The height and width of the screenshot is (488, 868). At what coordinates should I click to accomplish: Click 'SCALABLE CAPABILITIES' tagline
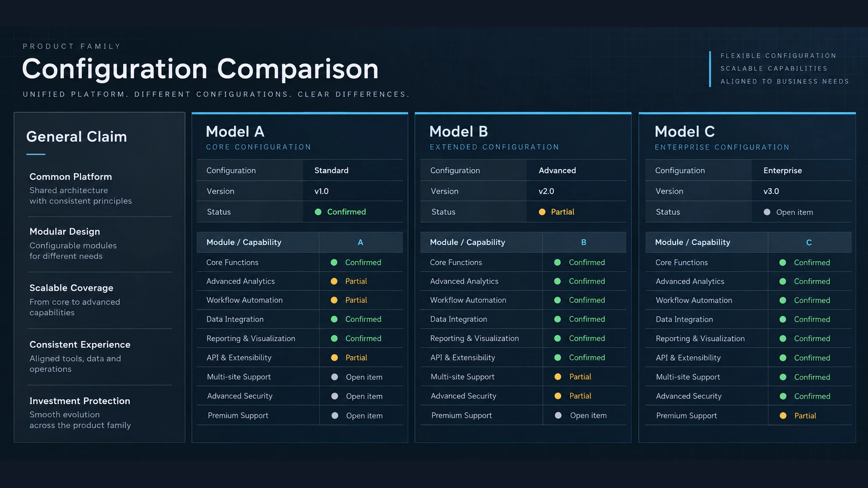774,69
